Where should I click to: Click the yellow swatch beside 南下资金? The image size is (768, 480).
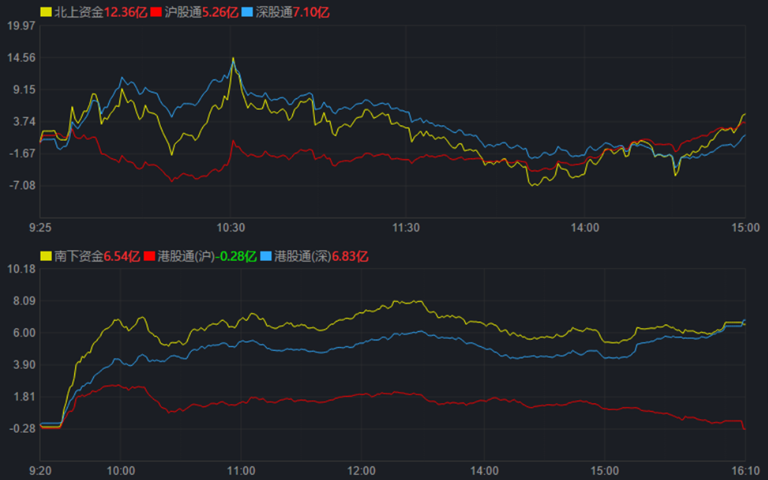coord(46,256)
